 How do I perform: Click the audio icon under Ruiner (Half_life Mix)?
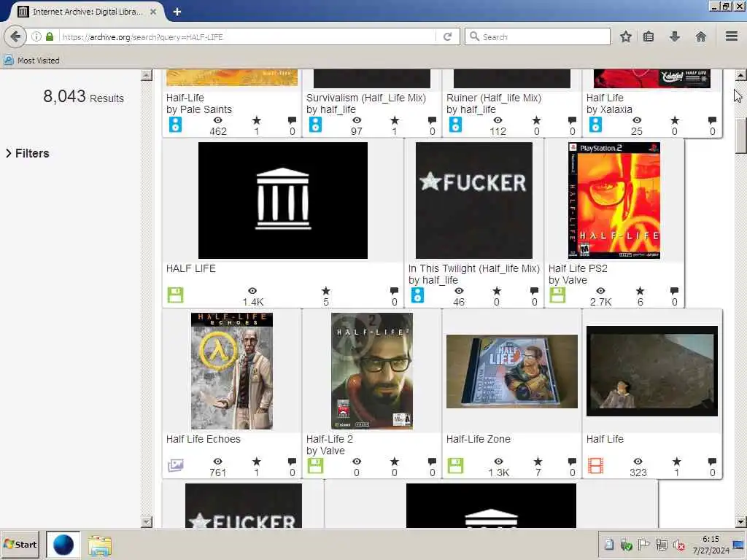(x=455, y=125)
